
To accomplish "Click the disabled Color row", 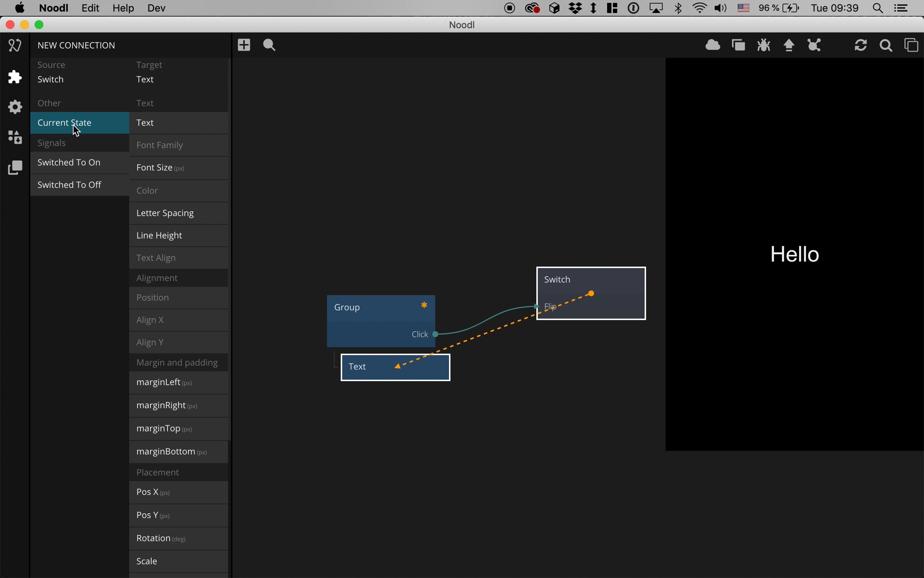I will [x=179, y=191].
